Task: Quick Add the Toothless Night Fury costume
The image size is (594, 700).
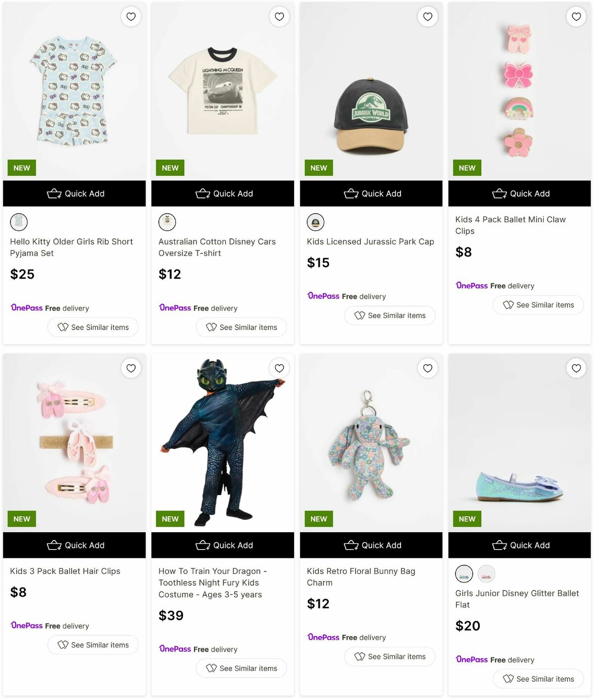Action: (222, 545)
